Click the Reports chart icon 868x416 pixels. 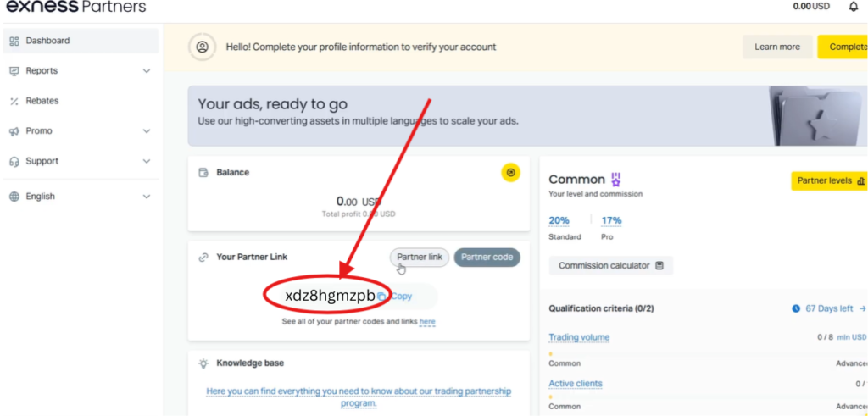[14, 71]
